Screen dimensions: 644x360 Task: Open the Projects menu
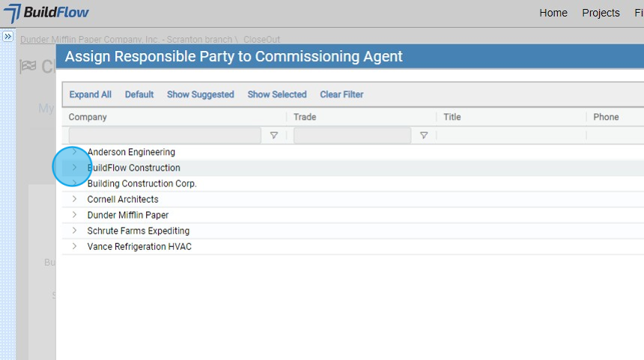pos(601,13)
